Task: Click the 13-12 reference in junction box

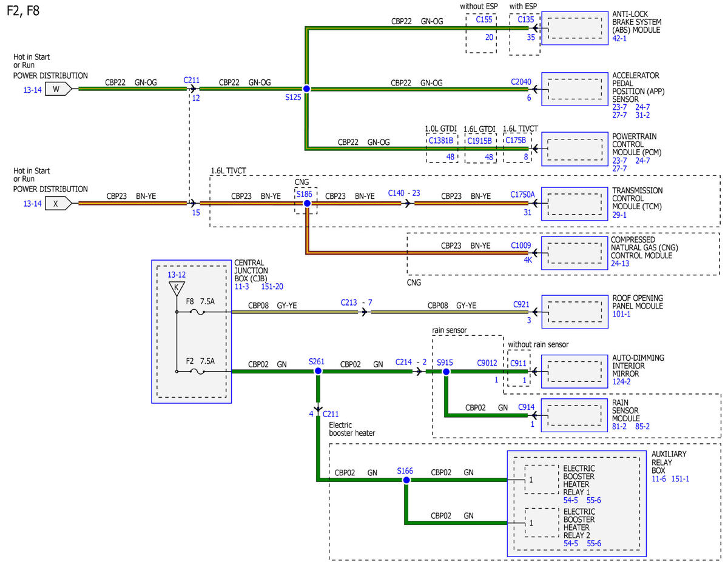Action: point(177,275)
